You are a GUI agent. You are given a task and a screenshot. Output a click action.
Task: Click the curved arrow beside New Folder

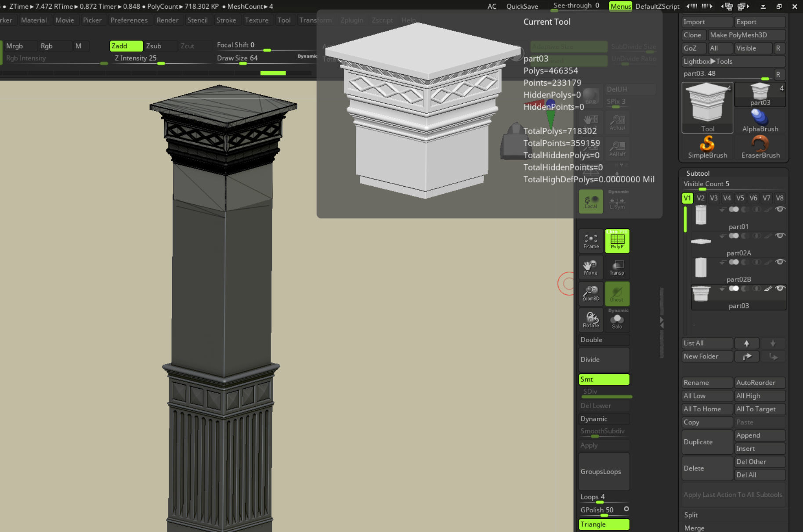click(x=746, y=356)
